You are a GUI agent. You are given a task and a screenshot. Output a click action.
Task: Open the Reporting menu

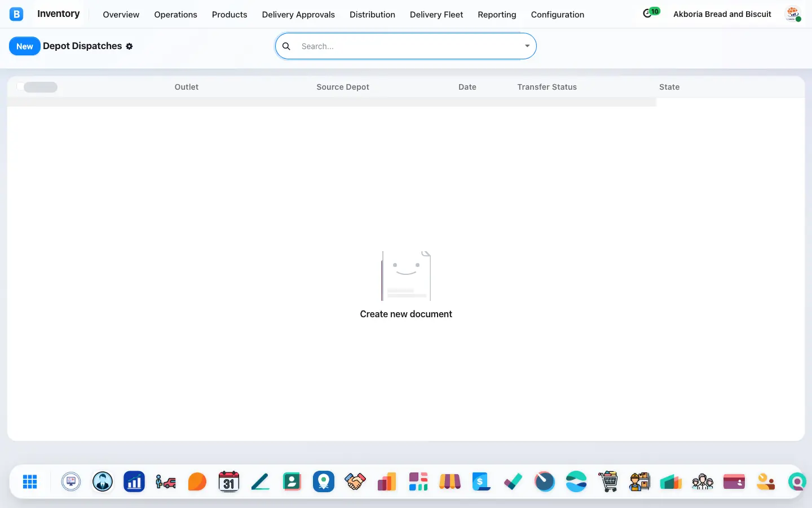click(x=497, y=15)
